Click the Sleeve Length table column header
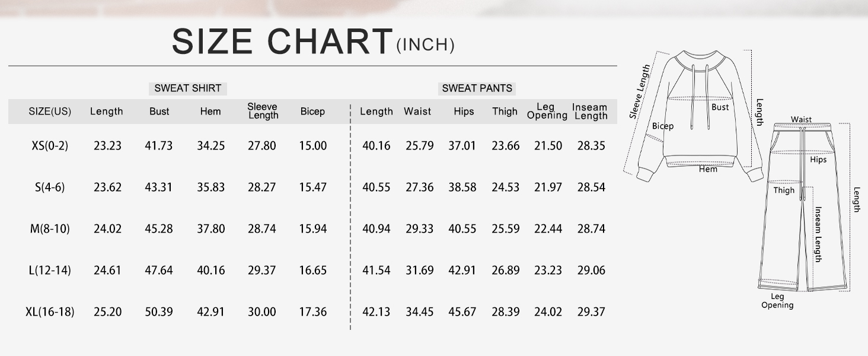Screen dimensions: 868x356 coord(263,111)
